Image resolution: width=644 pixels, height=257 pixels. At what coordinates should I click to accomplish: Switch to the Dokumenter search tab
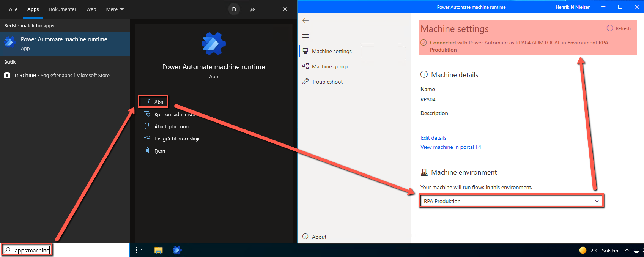tap(62, 9)
